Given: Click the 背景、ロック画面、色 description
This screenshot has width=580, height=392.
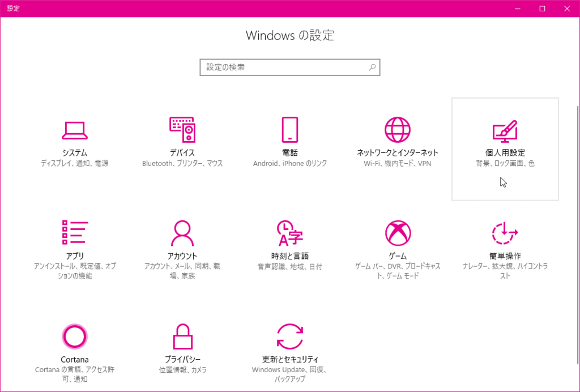Looking at the screenshot, I should tap(505, 163).
